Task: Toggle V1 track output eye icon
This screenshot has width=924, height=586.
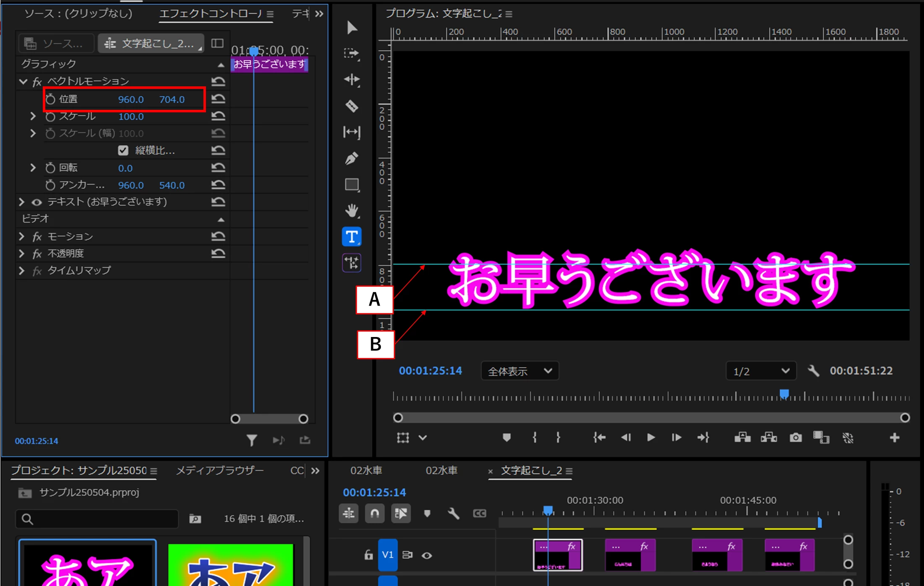Action: 427,555
